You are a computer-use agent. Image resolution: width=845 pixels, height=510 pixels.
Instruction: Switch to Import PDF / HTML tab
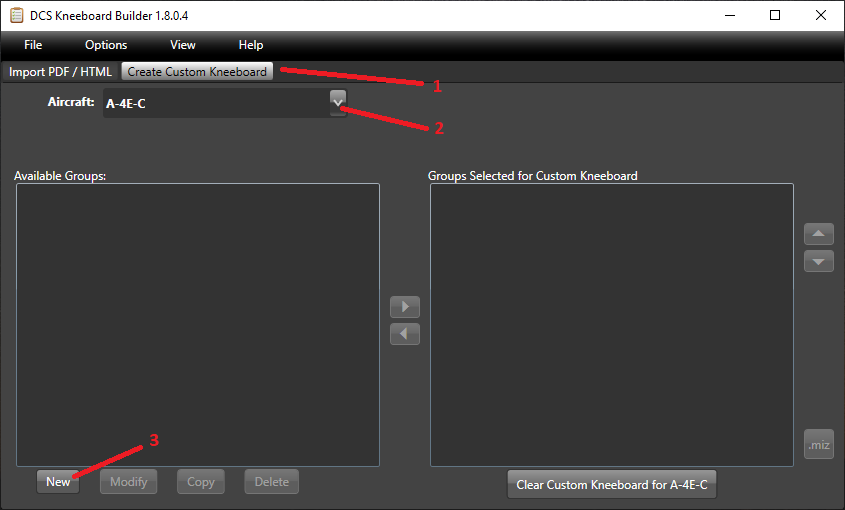click(60, 72)
